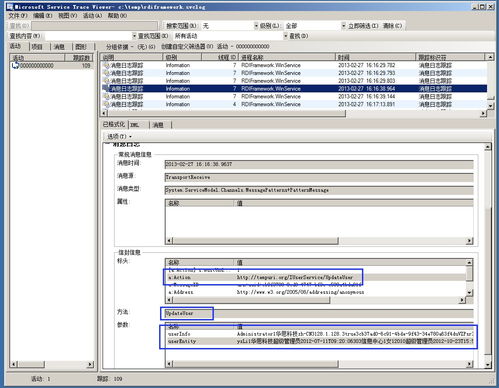The width and height of the screenshot is (499, 388).
Task: Click down arrow of detail pane vertical scrollbar
Action: click(487, 365)
